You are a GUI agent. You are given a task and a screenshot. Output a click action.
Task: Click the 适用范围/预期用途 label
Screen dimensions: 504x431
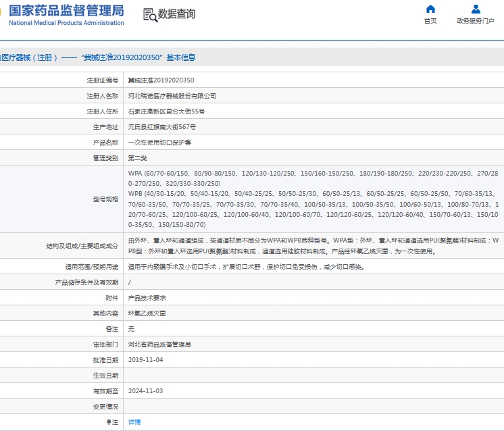(x=92, y=267)
